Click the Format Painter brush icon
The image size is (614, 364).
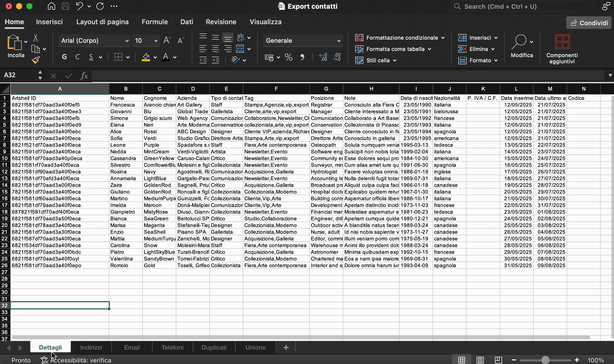click(36, 60)
